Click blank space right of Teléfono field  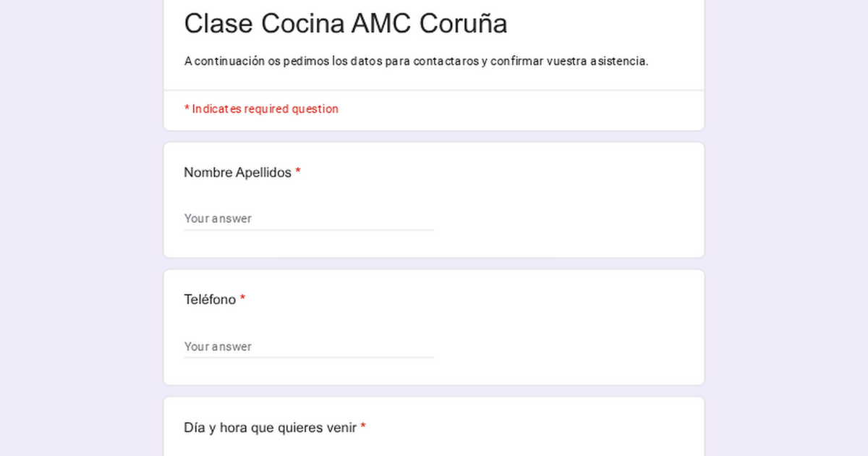[x=564, y=345]
